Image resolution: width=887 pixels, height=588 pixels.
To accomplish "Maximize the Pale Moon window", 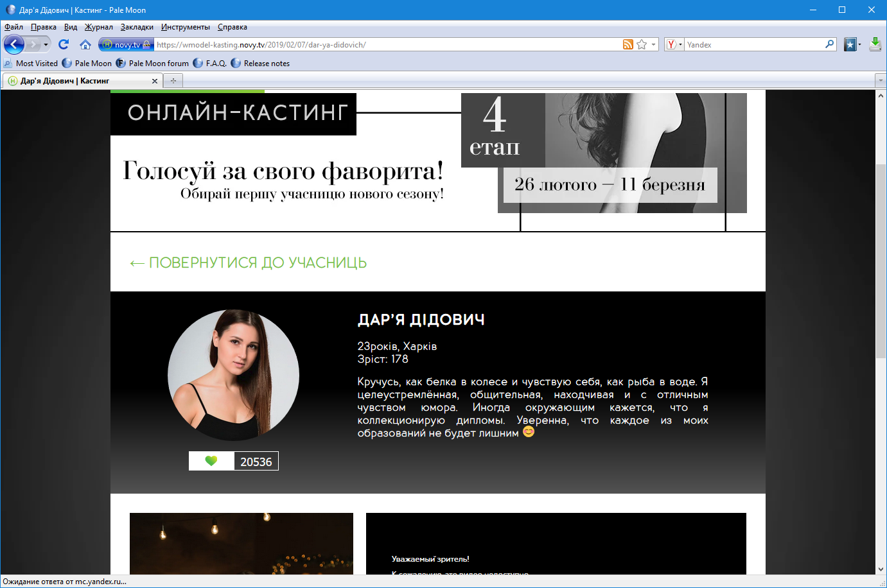I will tap(842, 10).
